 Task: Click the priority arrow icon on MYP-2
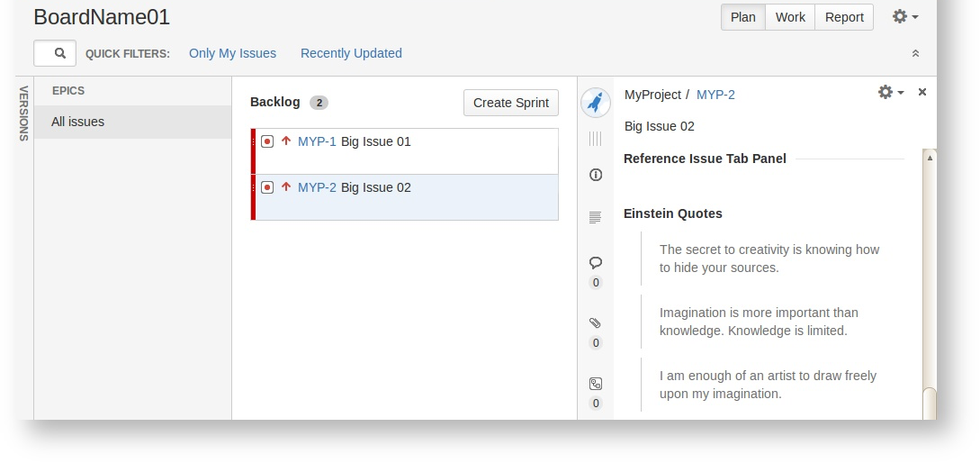pos(286,187)
